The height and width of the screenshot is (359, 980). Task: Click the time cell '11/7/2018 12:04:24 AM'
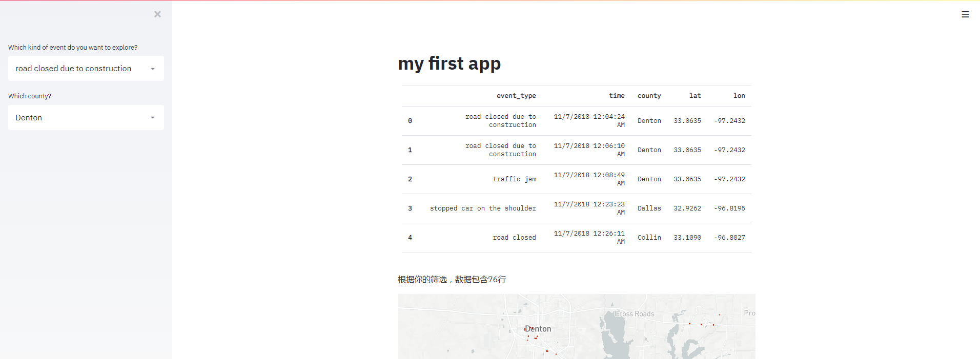pos(589,121)
